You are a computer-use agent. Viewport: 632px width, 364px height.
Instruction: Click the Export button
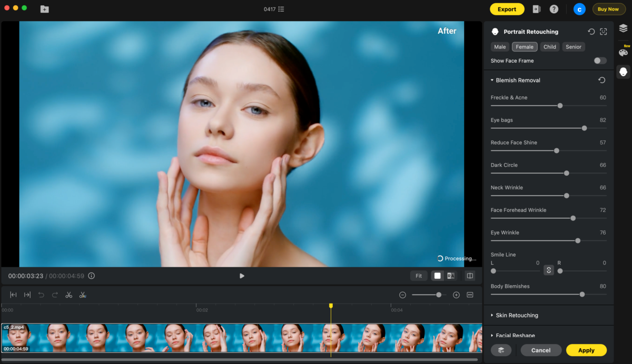point(507,9)
